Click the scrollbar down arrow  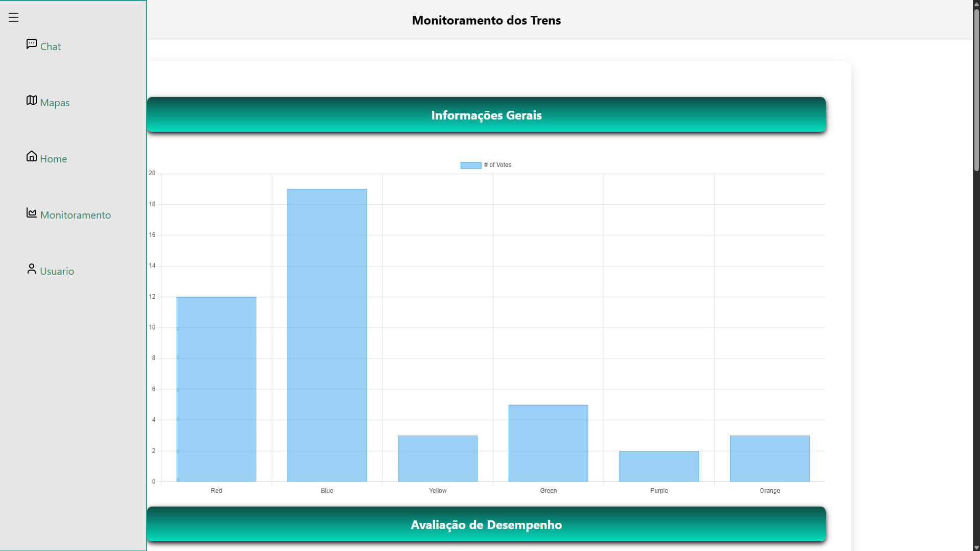[x=976, y=547]
